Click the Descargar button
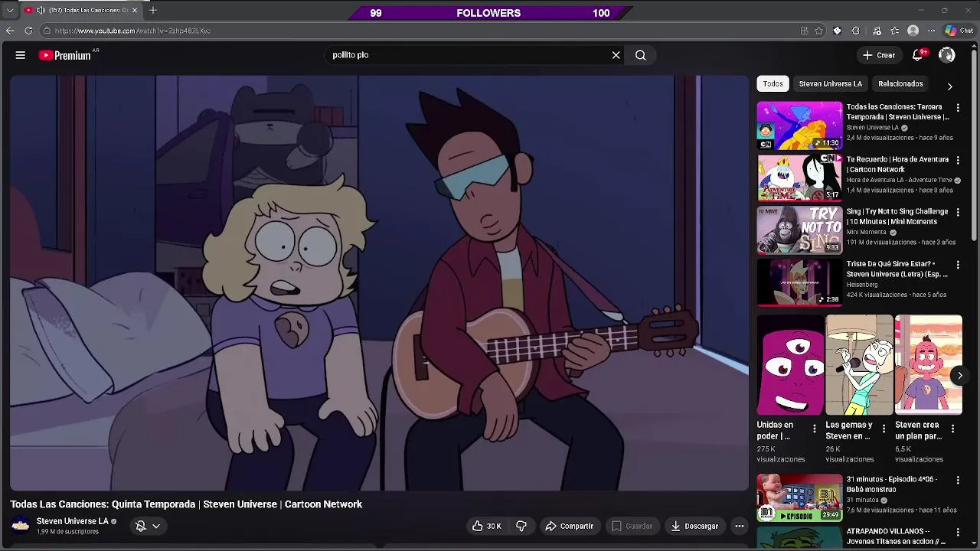Screen dimensions: 980x551 tap(694, 526)
